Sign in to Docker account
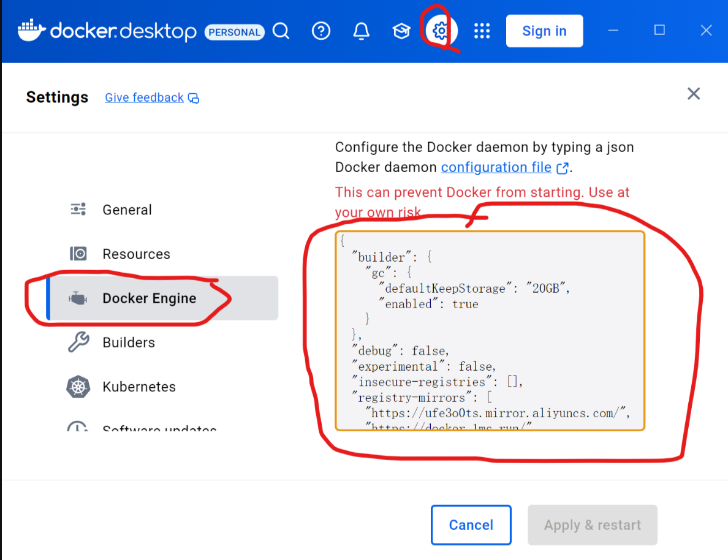The height and width of the screenshot is (560, 728). point(544,31)
